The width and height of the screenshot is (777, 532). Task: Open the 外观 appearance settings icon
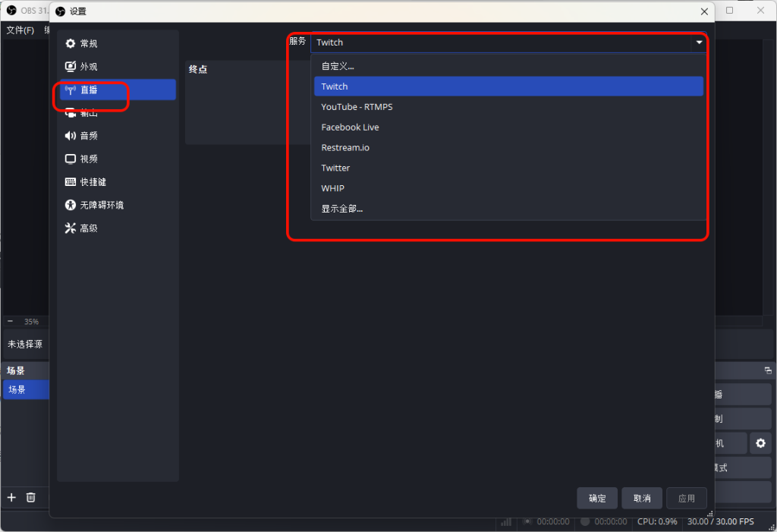coord(71,67)
